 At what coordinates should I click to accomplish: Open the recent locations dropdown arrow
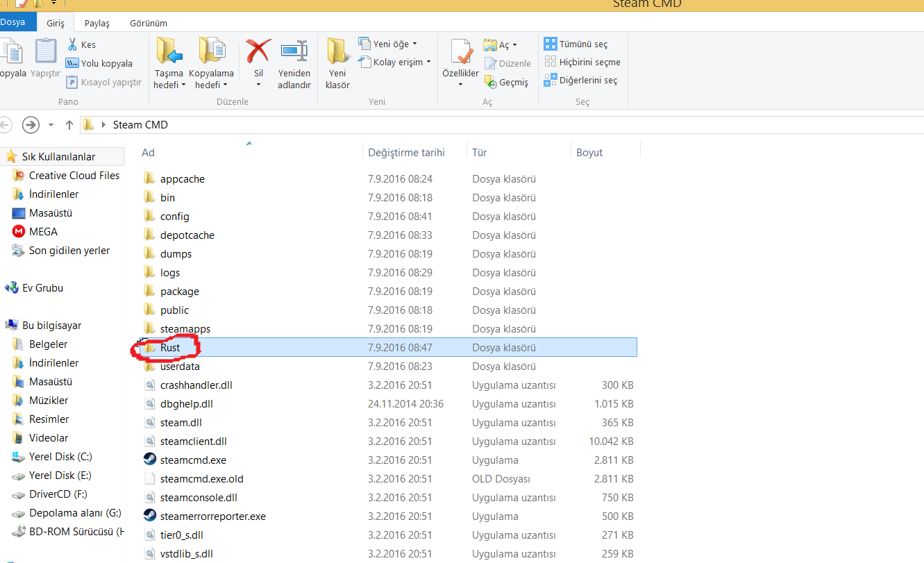pyautogui.click(x=51, y=125)
